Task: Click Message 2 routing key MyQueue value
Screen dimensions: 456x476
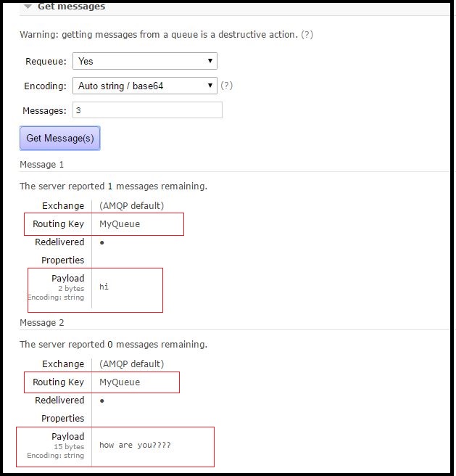Action: (x=120, y=382)
